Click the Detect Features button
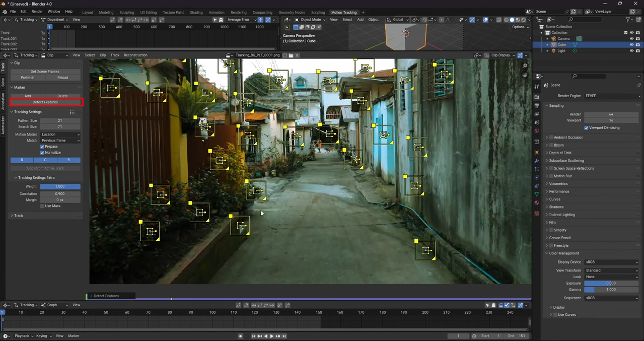The image size is (644, 341). [x=45, y=102]
